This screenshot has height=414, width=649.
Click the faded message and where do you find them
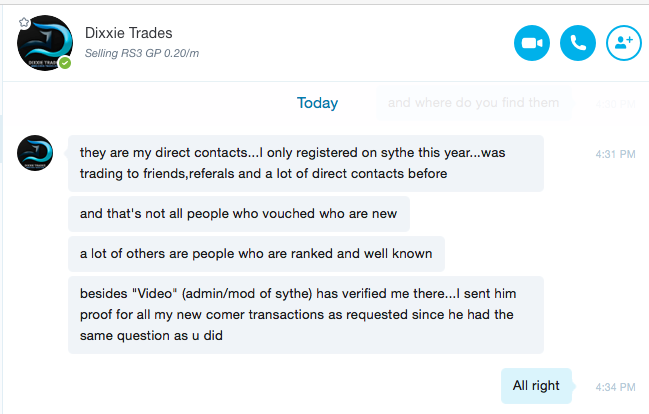click(x=474, y=103)
